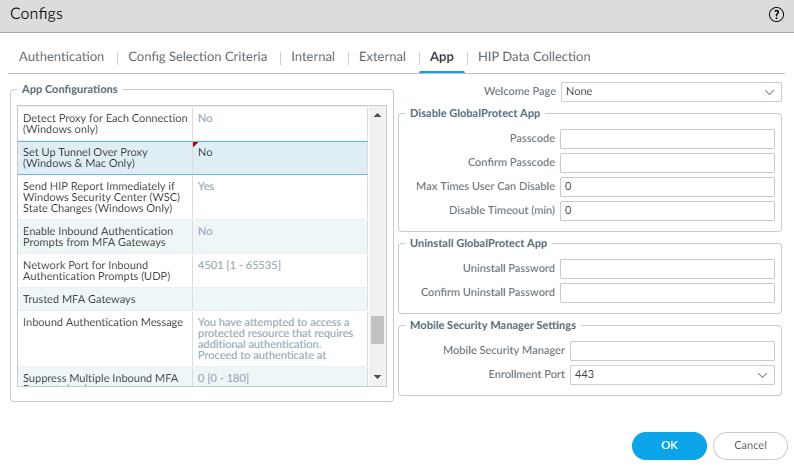Click the help question mark icon
Image resolution: width=794 pixels, height=474 pixels.
[x=775, y=15]
